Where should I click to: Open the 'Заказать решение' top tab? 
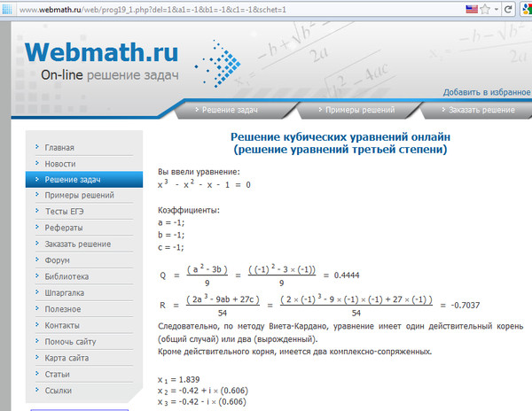point(481,110)
